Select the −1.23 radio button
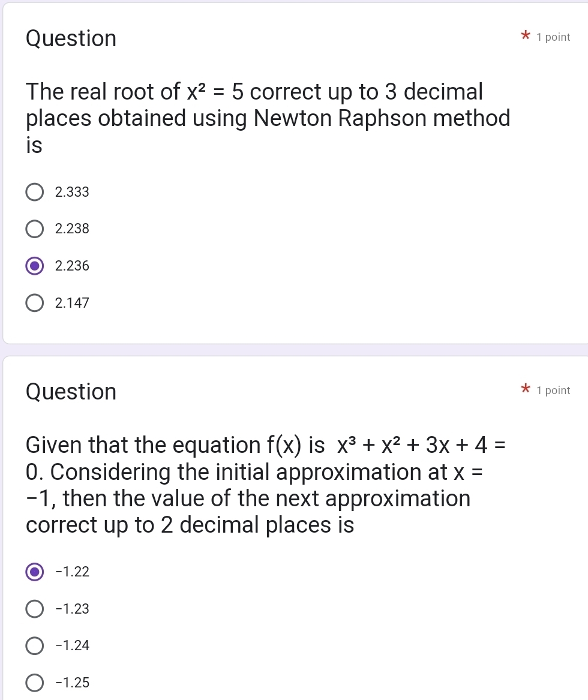 (35, 609)
